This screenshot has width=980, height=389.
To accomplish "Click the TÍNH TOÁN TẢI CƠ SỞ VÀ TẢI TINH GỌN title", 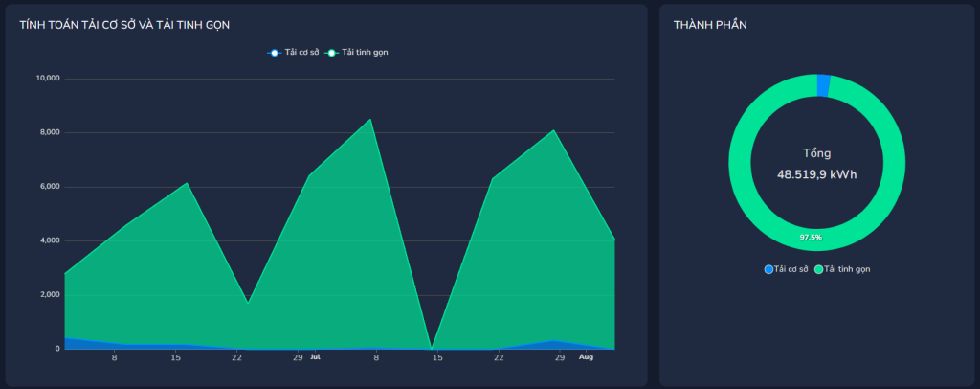I will click(124, 24).
